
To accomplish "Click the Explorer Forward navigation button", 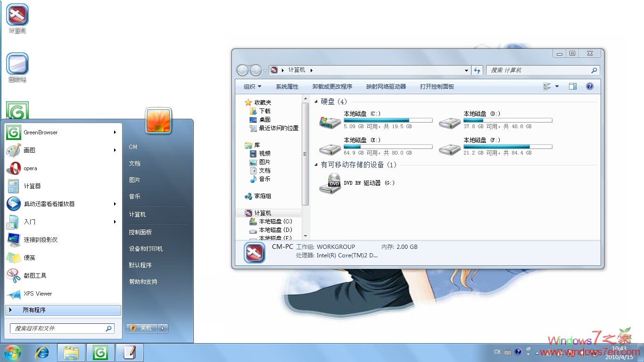I will (x=256, y=70).
